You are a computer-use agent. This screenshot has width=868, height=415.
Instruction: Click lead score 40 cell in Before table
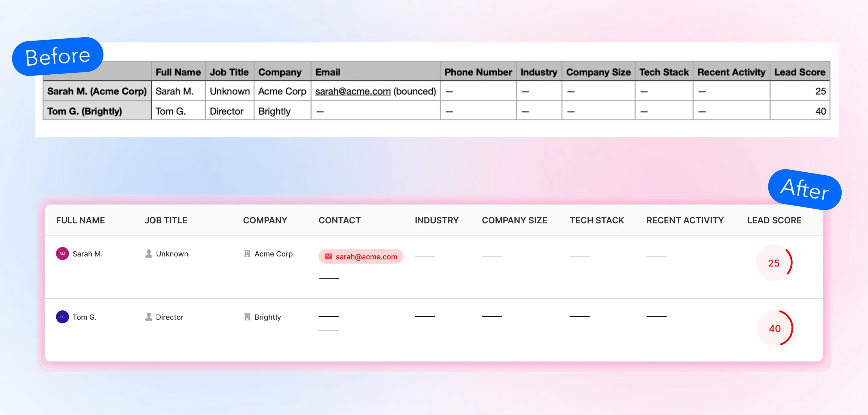[x=800, y=111]
